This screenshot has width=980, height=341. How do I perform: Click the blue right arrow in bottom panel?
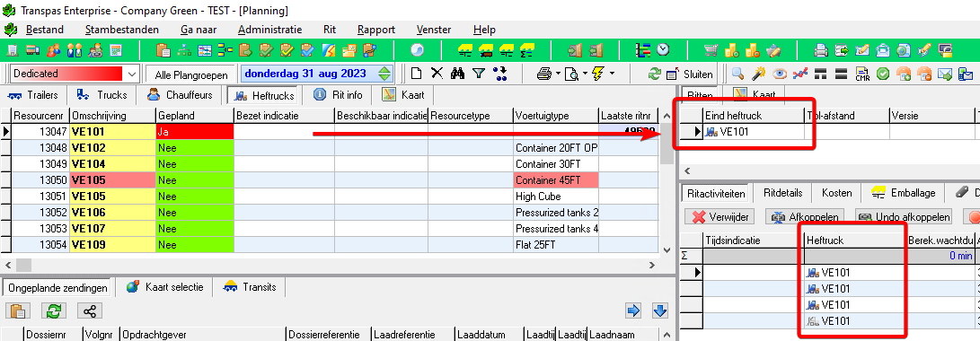click(634, 310)
